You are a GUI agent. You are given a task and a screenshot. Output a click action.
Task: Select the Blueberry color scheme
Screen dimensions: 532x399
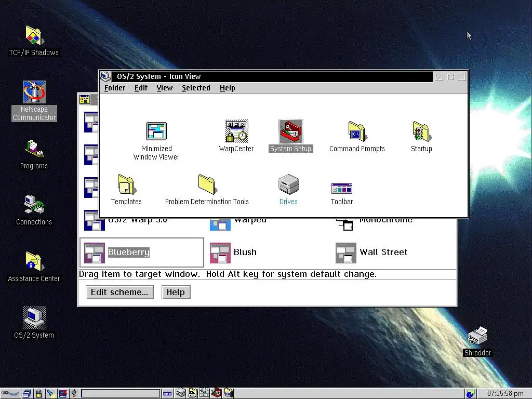coord(141,252)
